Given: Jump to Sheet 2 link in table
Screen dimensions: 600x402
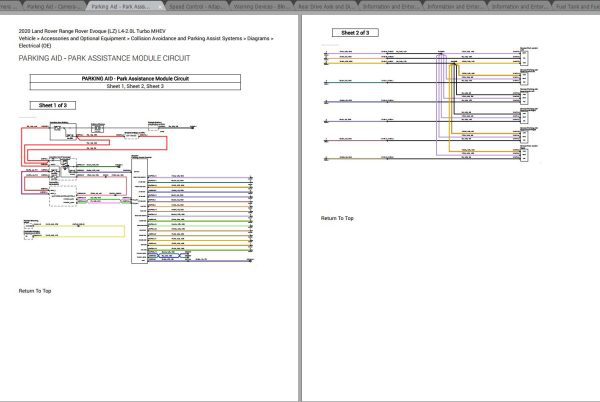Looking at the screenshot, I should coord(134,86).
